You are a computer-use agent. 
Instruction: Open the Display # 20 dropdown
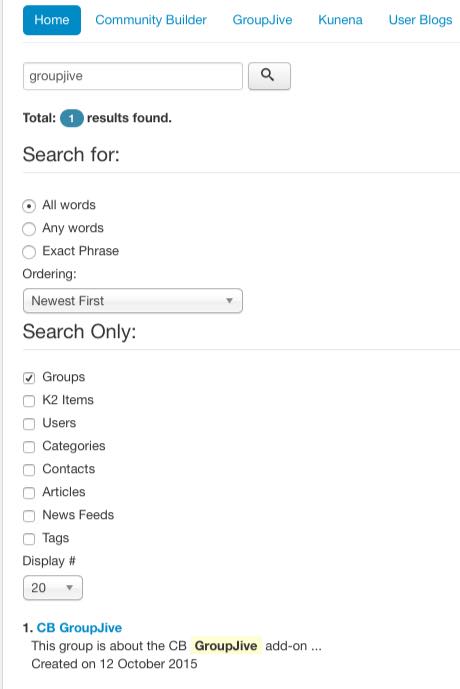pyautogui.click(x=53, y=587)
